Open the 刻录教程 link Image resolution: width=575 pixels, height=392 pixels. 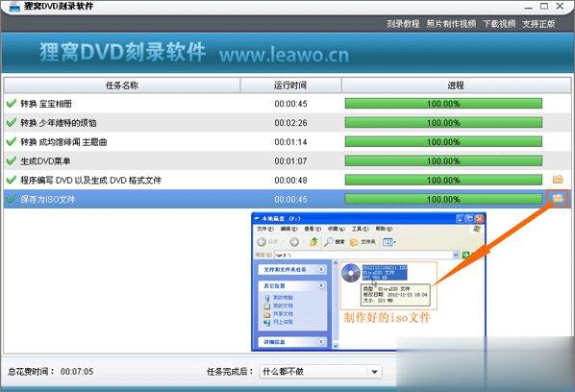coord(403,24)
